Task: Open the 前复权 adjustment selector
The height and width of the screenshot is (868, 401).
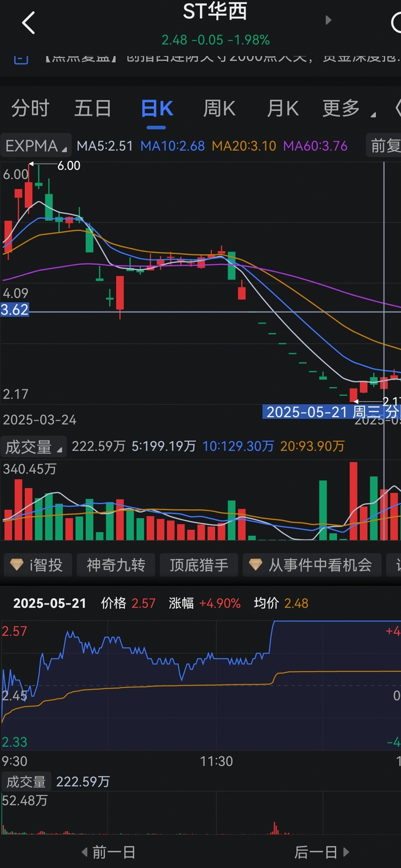Action: [x=384, y=145]
